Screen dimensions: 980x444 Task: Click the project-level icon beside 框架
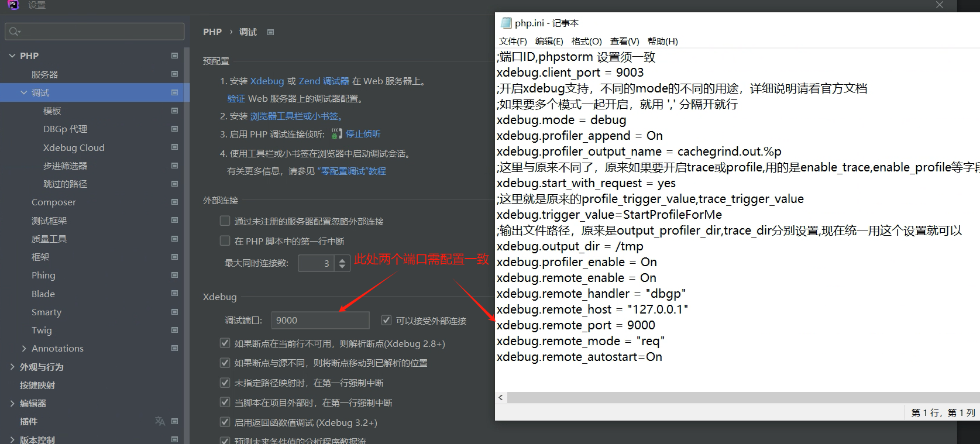(x=174, y=256)
